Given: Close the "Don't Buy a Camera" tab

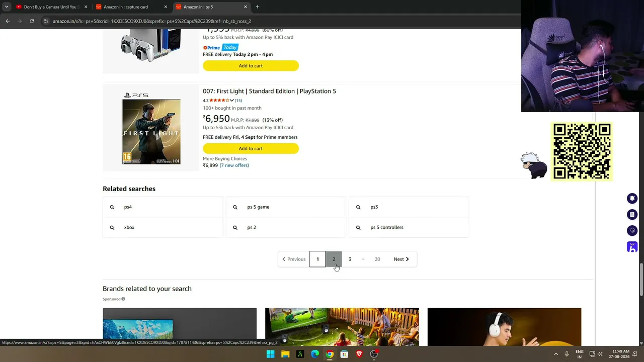Looking at the screenshot, I should [x=86, y=7].
